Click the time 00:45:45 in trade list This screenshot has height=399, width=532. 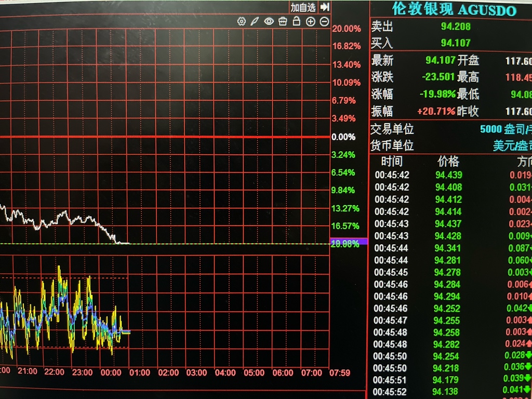[391, 272]
